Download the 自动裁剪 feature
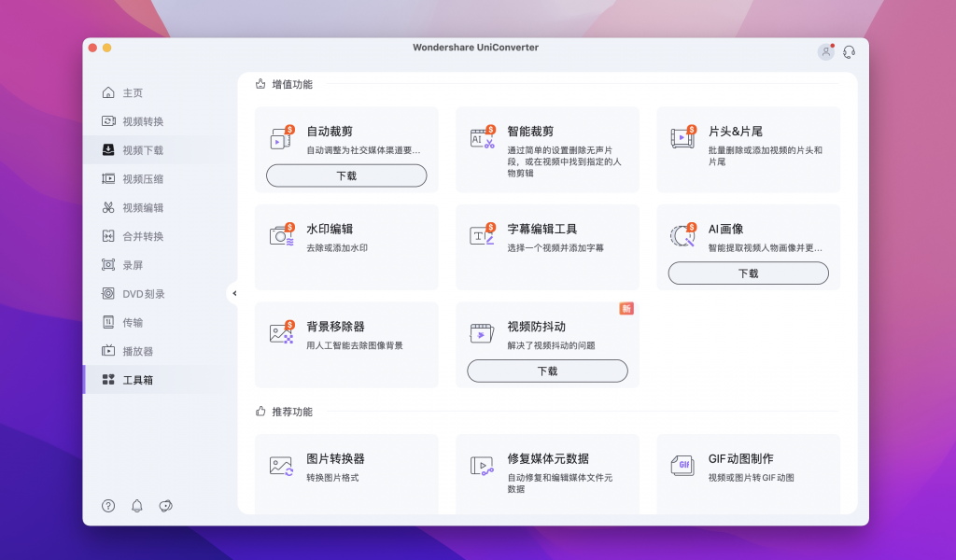Viewport: 956px width, 560px height. [346, 175]
